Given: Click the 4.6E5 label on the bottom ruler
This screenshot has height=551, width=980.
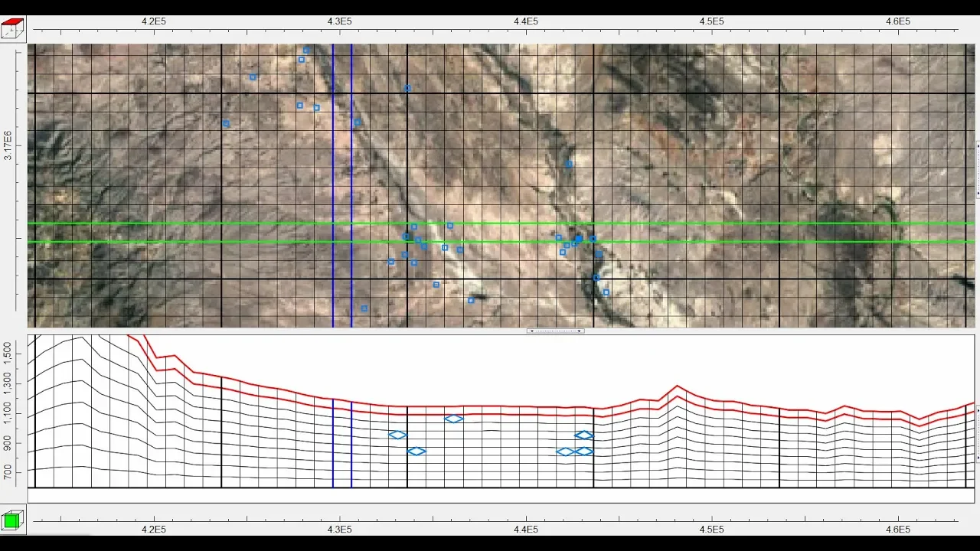Looking at the screenshot, I should 898,530.
